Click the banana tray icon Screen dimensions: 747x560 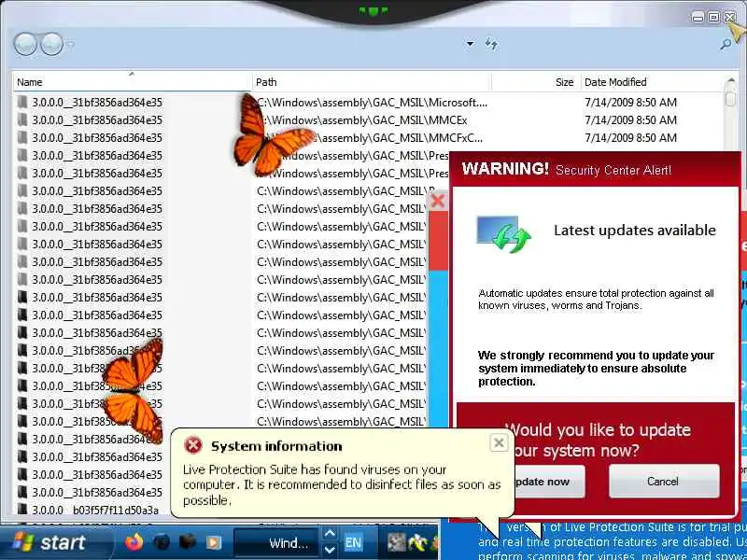point(418,542)
